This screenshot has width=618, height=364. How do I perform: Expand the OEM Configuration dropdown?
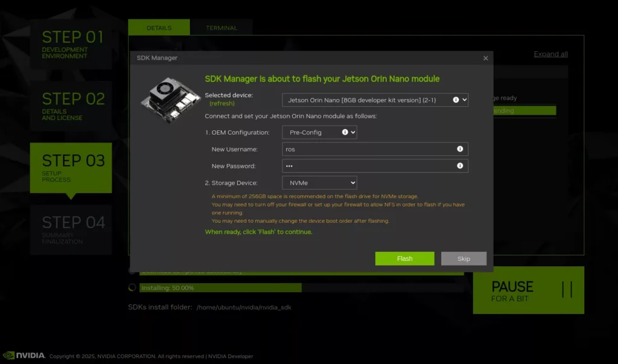[319, 132]
